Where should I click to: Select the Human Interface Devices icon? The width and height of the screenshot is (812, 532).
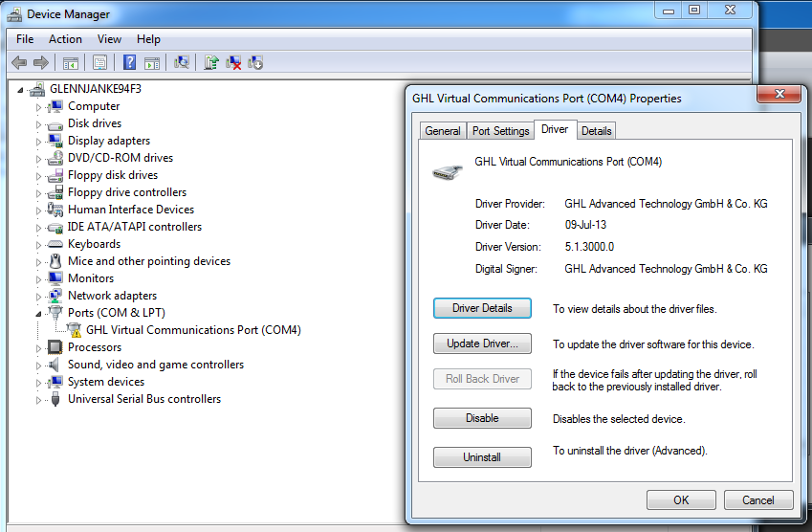pyautogui.click(x=55, y=210)
